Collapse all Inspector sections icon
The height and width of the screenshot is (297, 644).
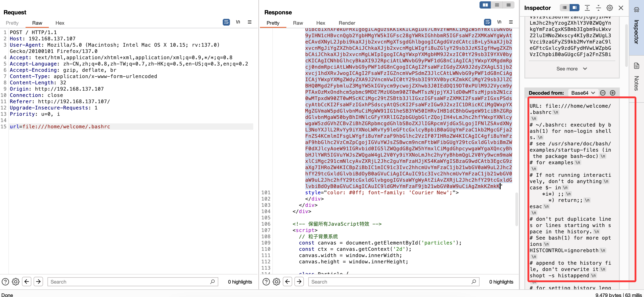point(598,8)
